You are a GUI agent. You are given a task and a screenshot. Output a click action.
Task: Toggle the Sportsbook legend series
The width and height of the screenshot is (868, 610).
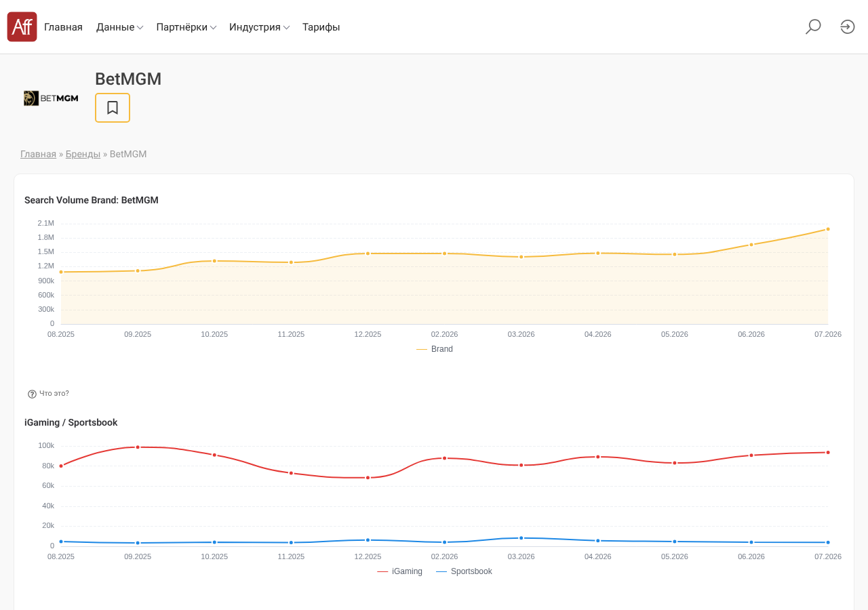464,571
